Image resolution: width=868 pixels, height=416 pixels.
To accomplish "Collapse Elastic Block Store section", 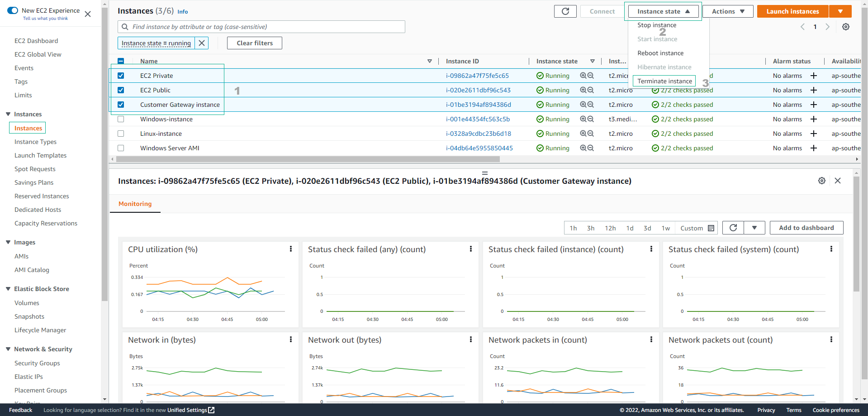I will tap(8, 289).
